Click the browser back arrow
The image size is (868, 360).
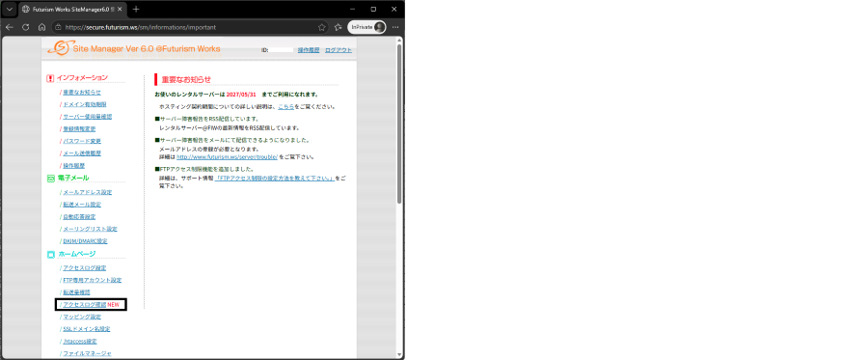(x=9, y=27)
